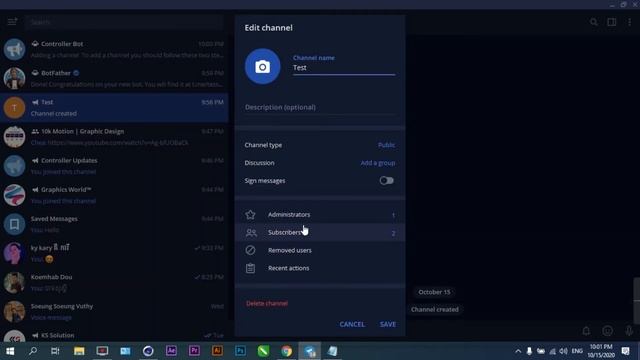
Task: Open Graphics World channel
Action: point(114,195)
